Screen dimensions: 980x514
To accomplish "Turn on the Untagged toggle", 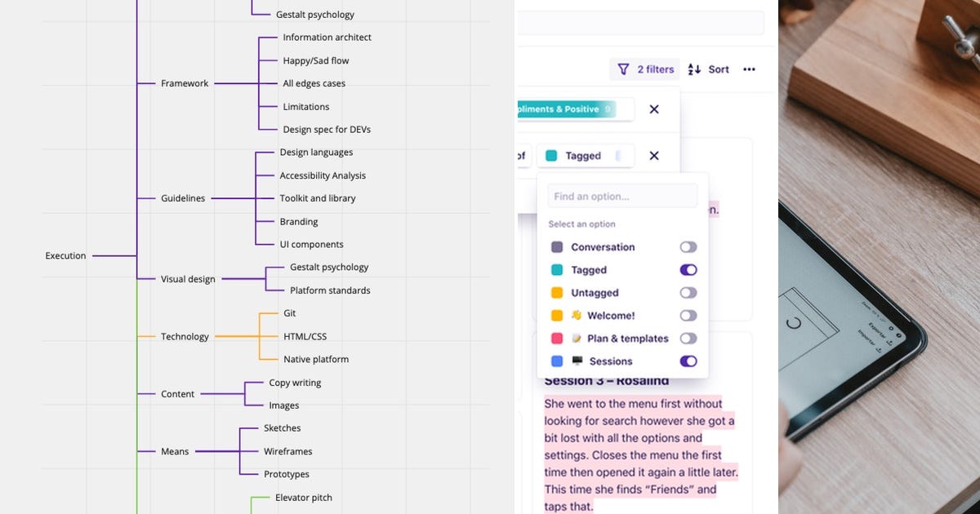I will click(x=688, y=292).
